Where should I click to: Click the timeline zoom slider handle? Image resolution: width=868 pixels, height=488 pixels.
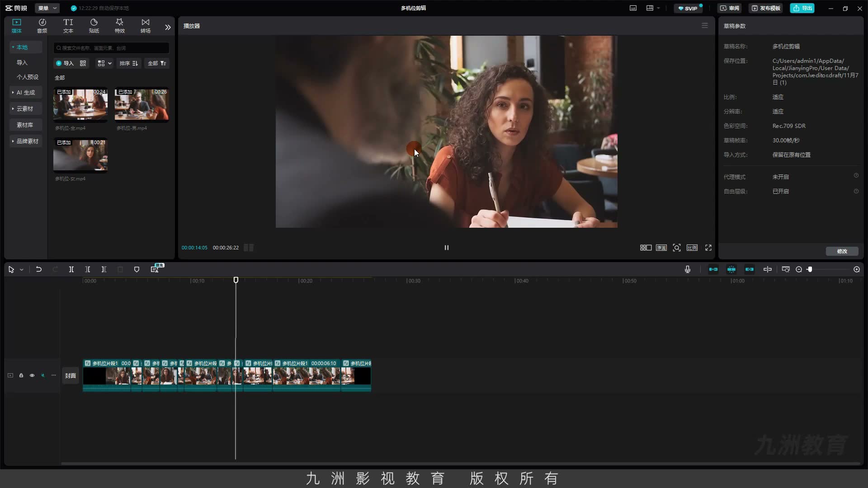(810, 269)
